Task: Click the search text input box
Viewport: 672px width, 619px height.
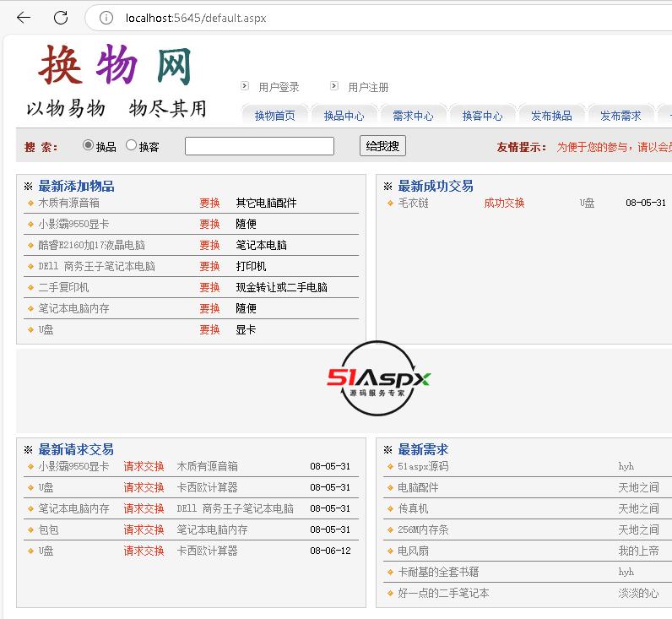Action: coord(259,146)
